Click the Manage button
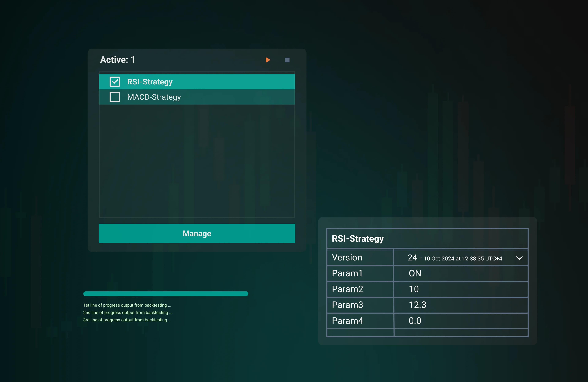Image resolution: width=588 pixels, height=382 pixels. [197, 233]
